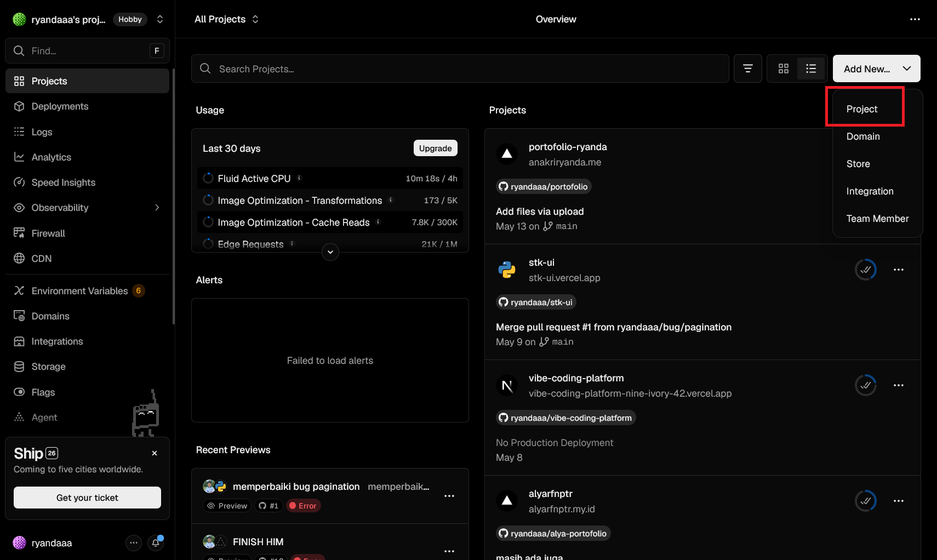Select Domain from Add New menu
Viewport: 937px width, 560px height.
click(x=877, y=136)
